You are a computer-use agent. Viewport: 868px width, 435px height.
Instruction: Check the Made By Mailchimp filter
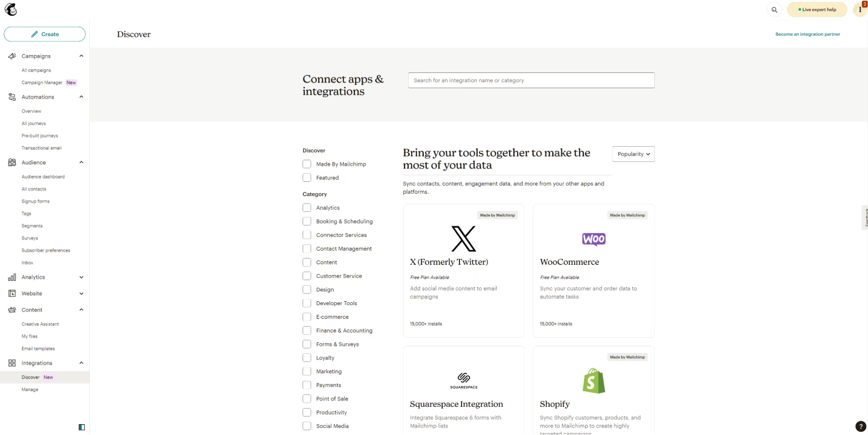[x=307, y=164]
